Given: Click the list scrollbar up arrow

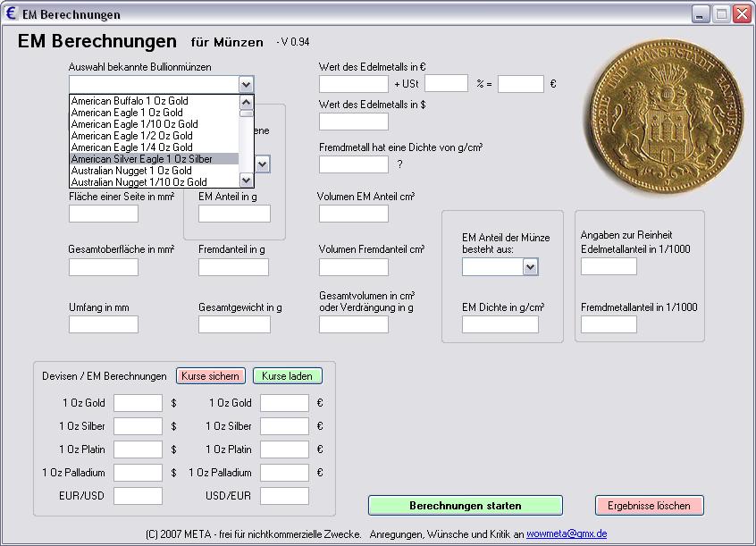Looking at the screenshot, I should 247,102.
